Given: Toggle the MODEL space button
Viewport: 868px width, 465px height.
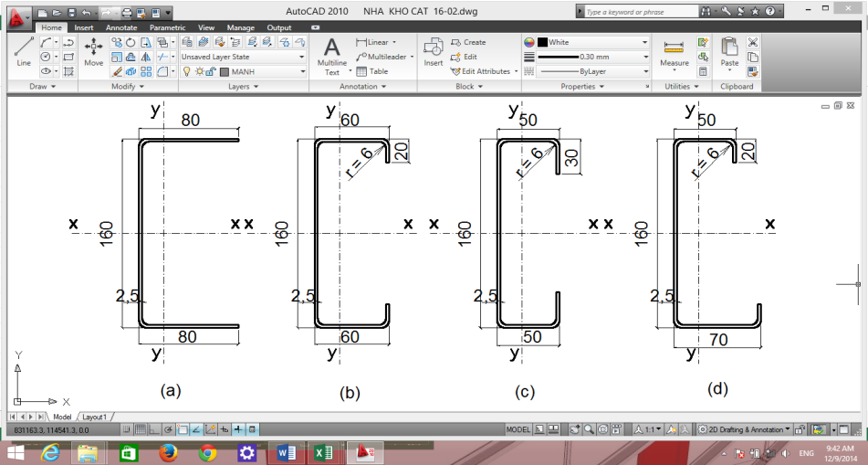Looking at the screenshot, I should coord(518,429).
